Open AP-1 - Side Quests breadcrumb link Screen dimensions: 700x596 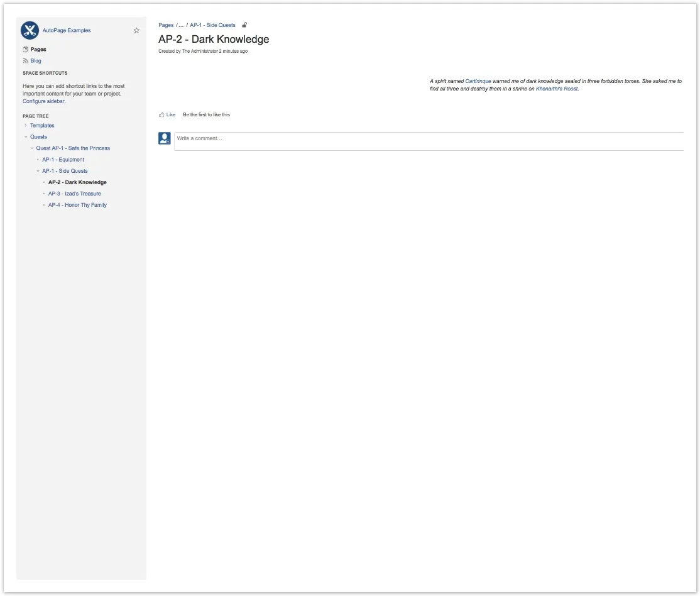point(212,25)
